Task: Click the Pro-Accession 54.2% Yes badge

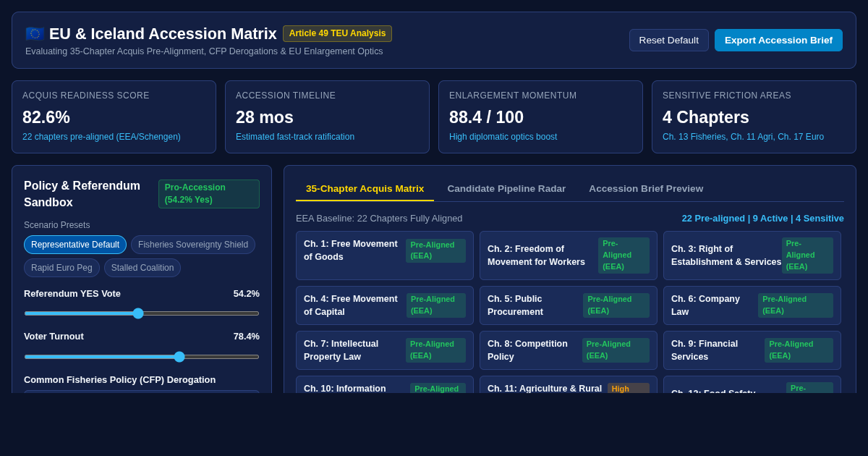Action: [x=209, y=194]
